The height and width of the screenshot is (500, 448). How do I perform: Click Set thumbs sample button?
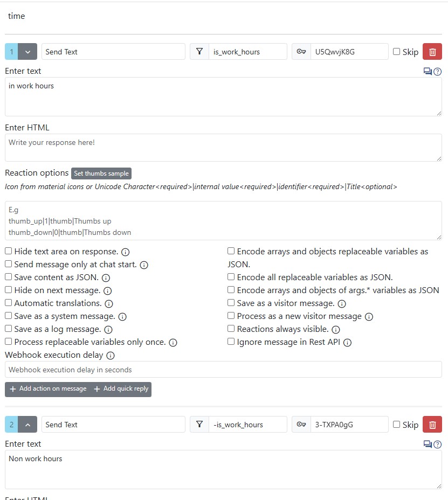101,173
